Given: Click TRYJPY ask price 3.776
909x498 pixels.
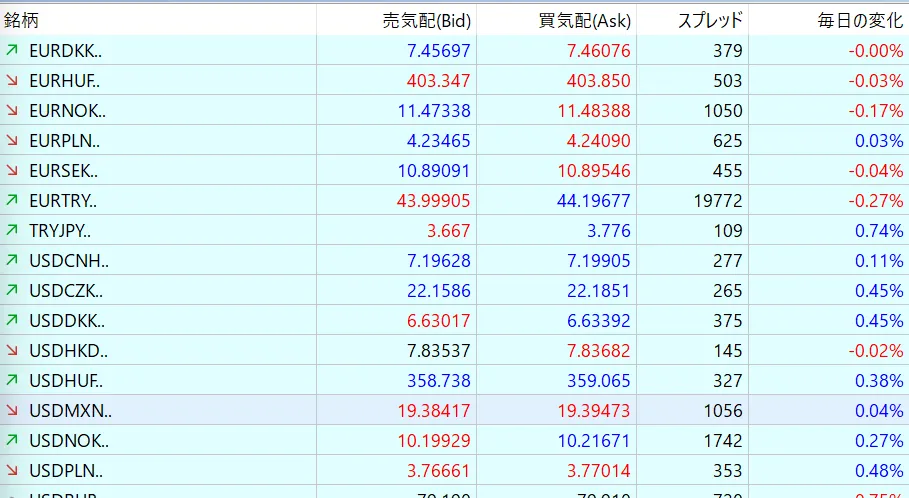Looking at the screenshot, I should [609, 231].
